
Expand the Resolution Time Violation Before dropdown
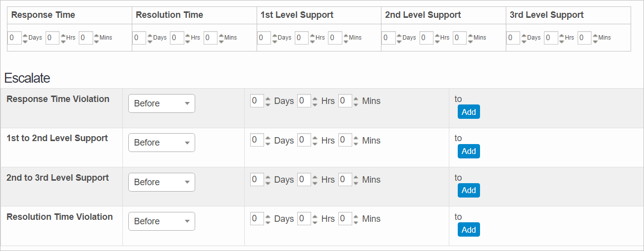pos(161,221)
